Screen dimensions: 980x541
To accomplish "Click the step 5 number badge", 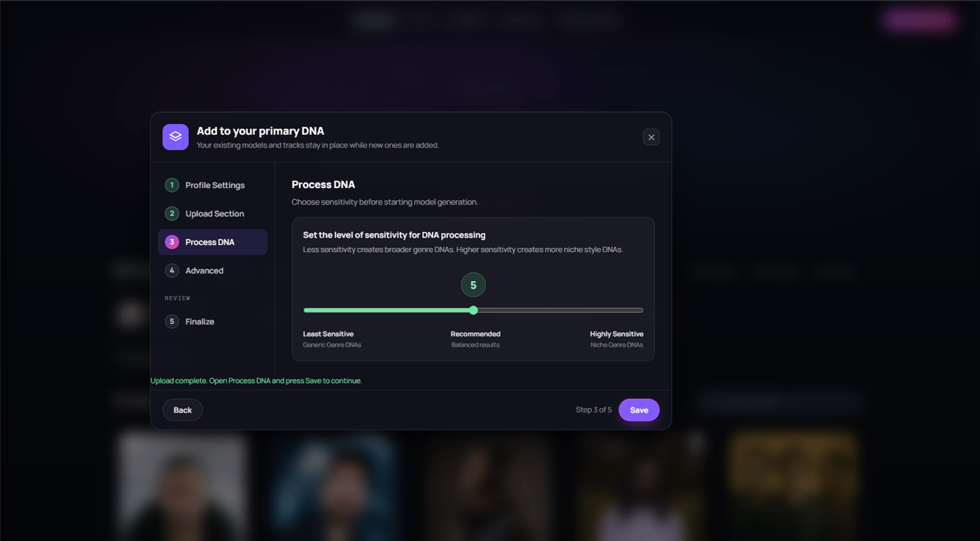I will click(172, 322).
